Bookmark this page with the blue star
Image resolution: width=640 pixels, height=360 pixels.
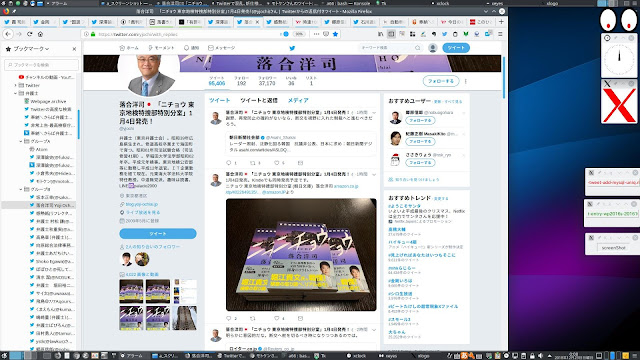coord(335,34)
